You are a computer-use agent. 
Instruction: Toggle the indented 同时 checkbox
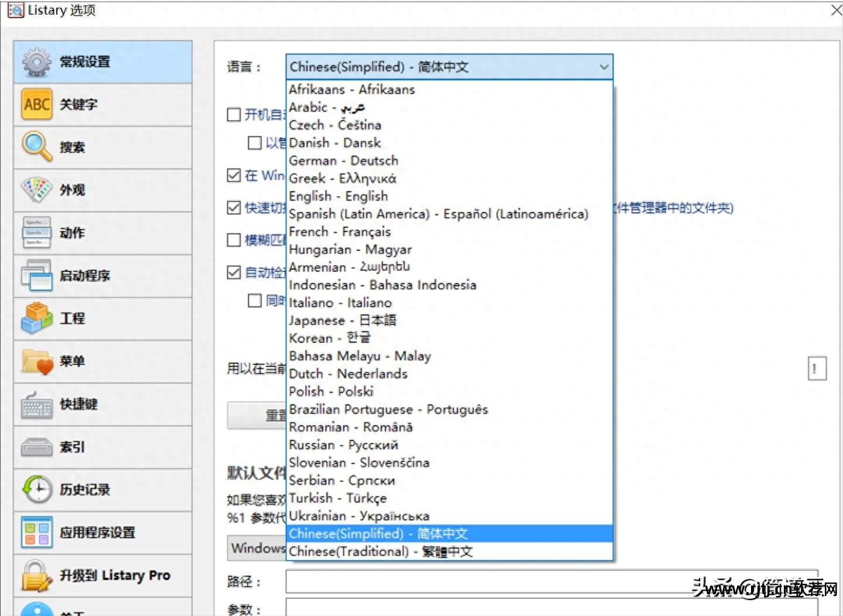[255, 300]
